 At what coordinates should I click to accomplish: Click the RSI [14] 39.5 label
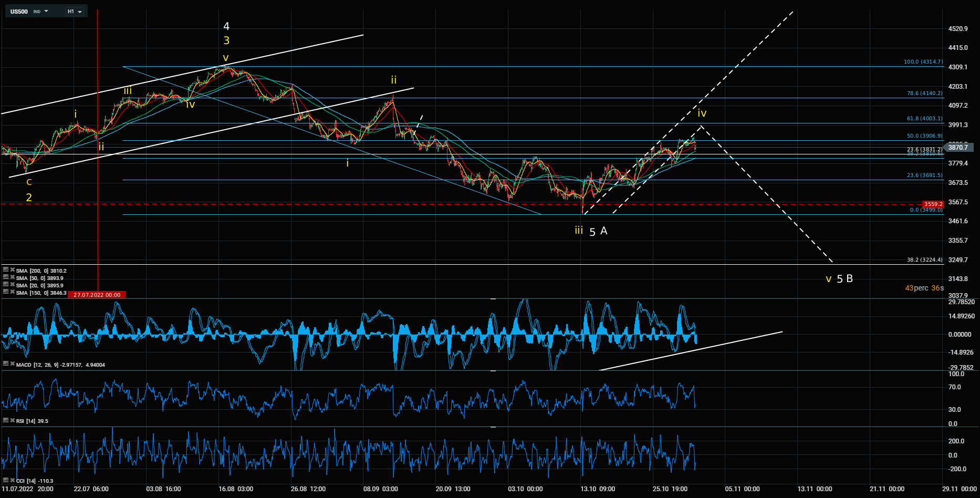(x=32, y=421)
